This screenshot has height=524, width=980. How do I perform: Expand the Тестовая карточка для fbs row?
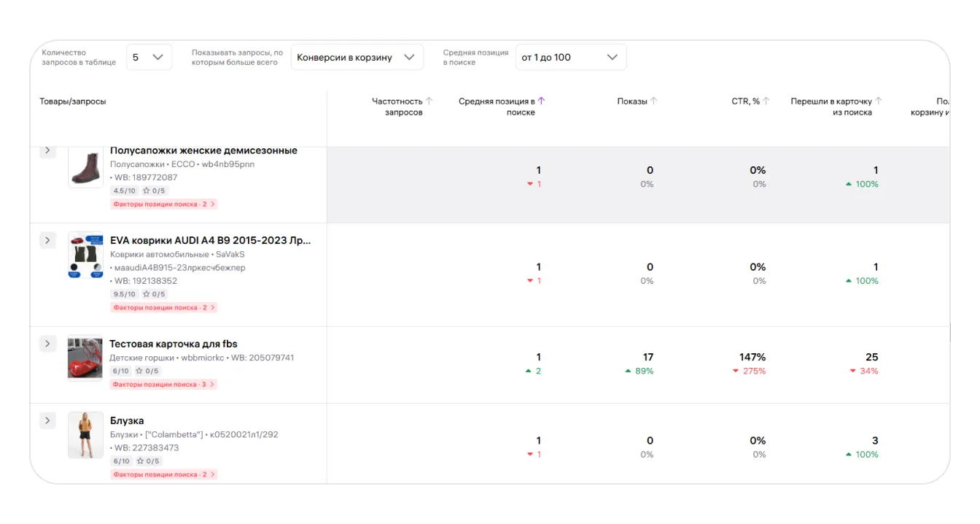coord(47,344)
